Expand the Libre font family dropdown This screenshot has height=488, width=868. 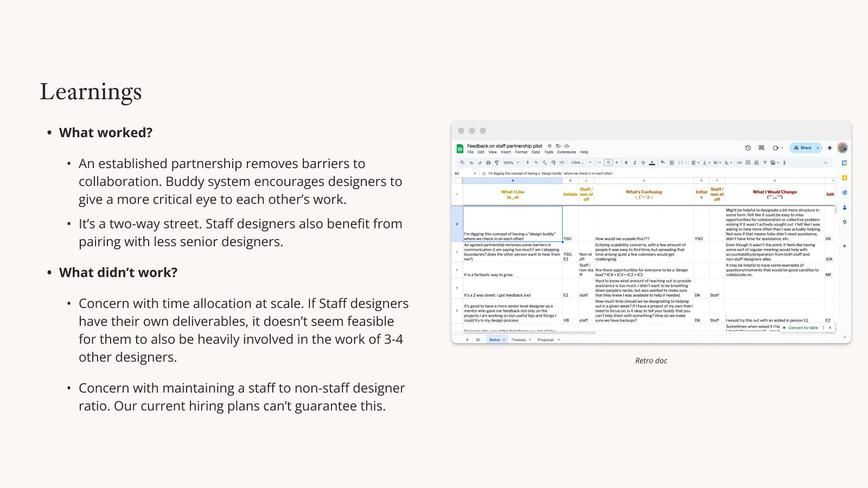click(x=581, y=163)
